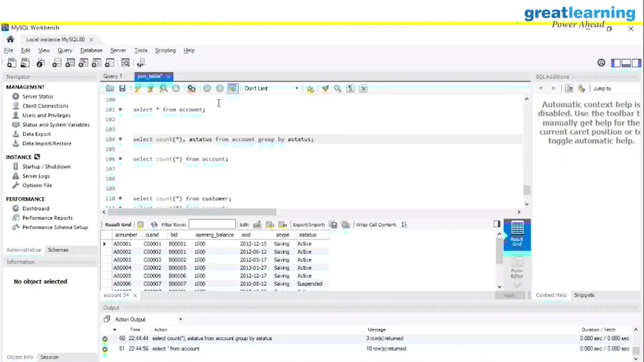
Task: Open the Database menu
Action: 91,50
